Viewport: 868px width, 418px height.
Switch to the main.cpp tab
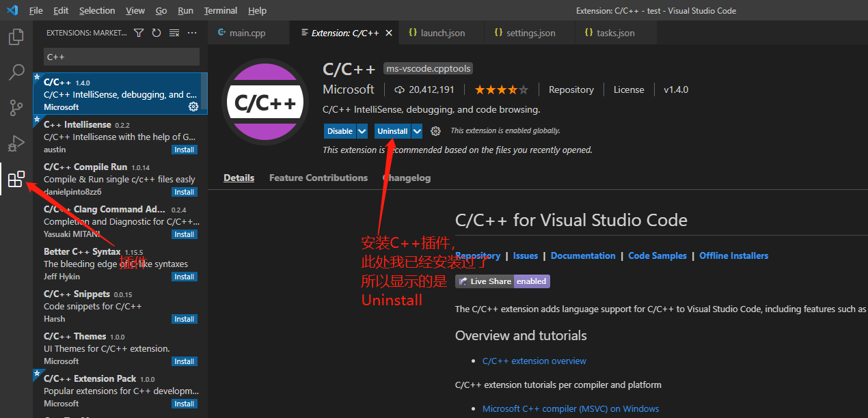pyautogui.click(x=249, y=33)
